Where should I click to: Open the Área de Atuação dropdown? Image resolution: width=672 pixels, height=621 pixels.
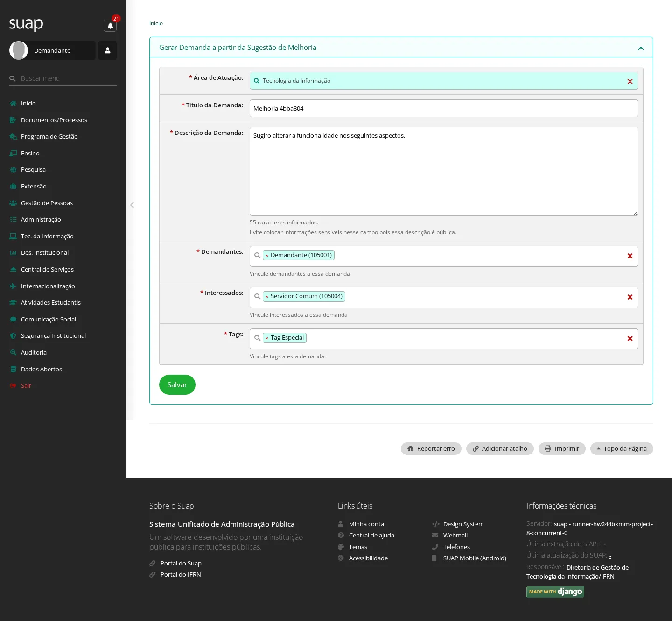(444, 81)
